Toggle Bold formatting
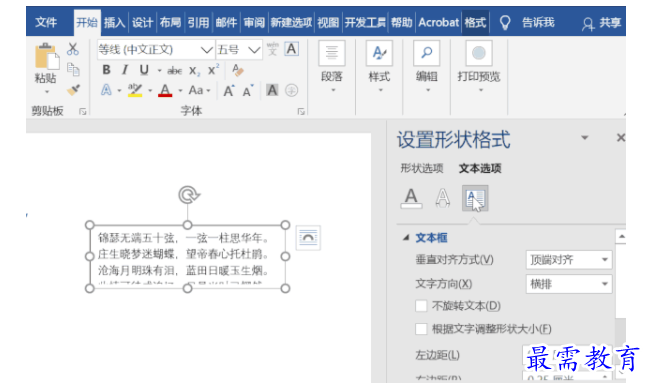 tap(106, 70)
